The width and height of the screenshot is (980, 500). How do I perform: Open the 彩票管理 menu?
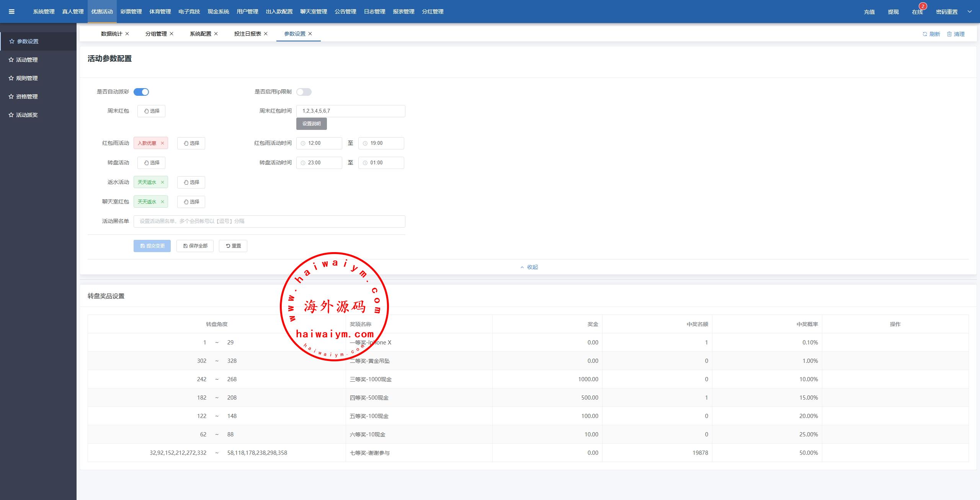(x=131, y=11)
